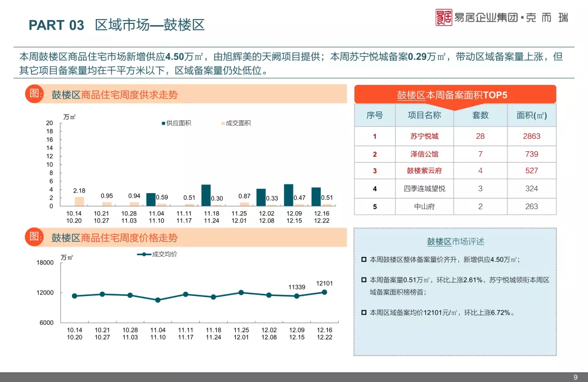Click the 易居企业集团·克而瑞 company name
Screen dimensions: 588x382
pos(511,17)
